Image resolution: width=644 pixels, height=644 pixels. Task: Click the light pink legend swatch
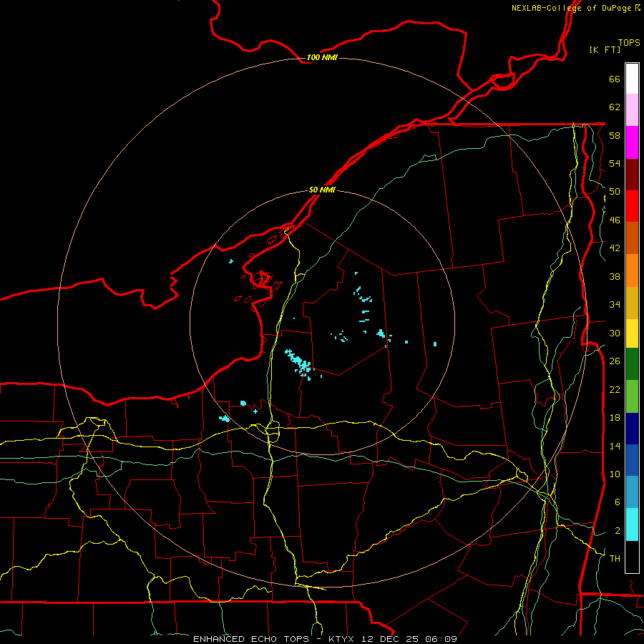click(x=632, y=110)
